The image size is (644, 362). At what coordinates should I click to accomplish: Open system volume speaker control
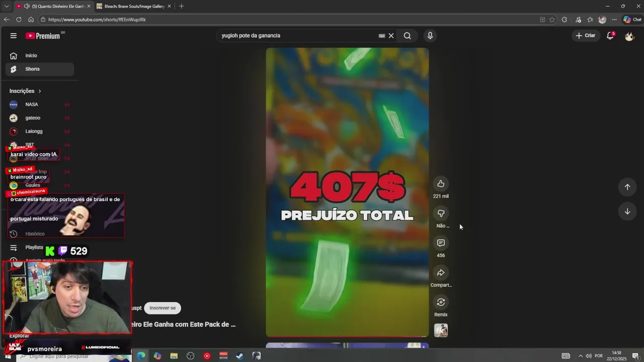click(x=588, y=356)
